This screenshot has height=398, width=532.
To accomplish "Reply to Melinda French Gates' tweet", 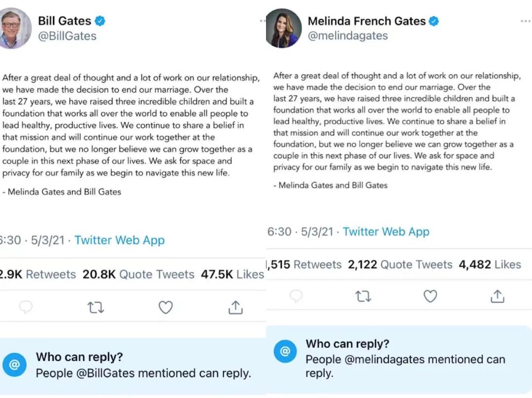I will 296,296.
